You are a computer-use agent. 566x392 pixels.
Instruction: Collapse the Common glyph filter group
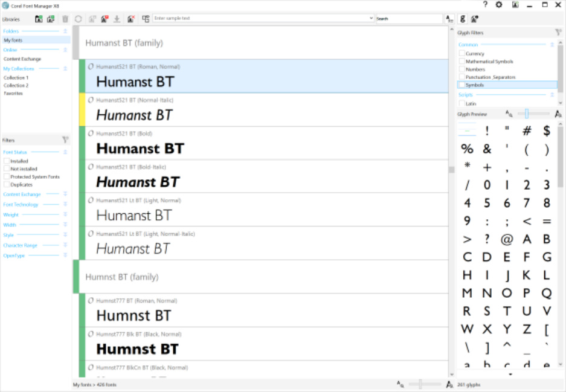(x=552, y=45)
